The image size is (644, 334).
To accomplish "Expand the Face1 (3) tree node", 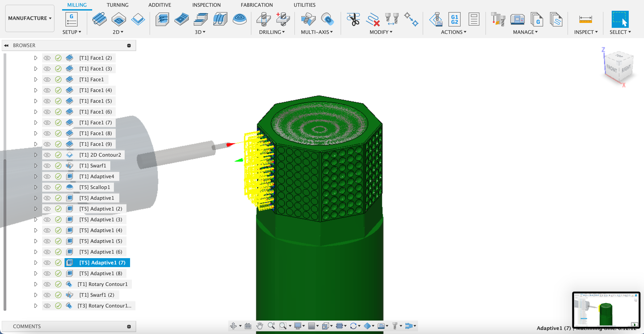I will tap(35, 69).
